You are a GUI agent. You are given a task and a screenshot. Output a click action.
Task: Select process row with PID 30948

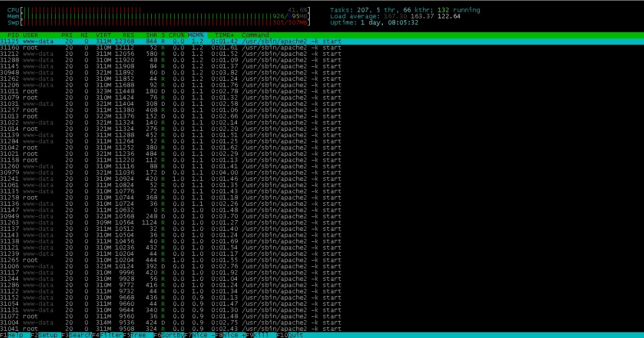click(322, 73)
